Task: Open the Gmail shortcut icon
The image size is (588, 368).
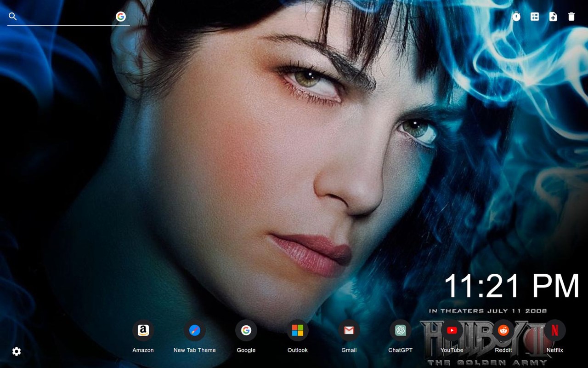Action: click(349, 330)
